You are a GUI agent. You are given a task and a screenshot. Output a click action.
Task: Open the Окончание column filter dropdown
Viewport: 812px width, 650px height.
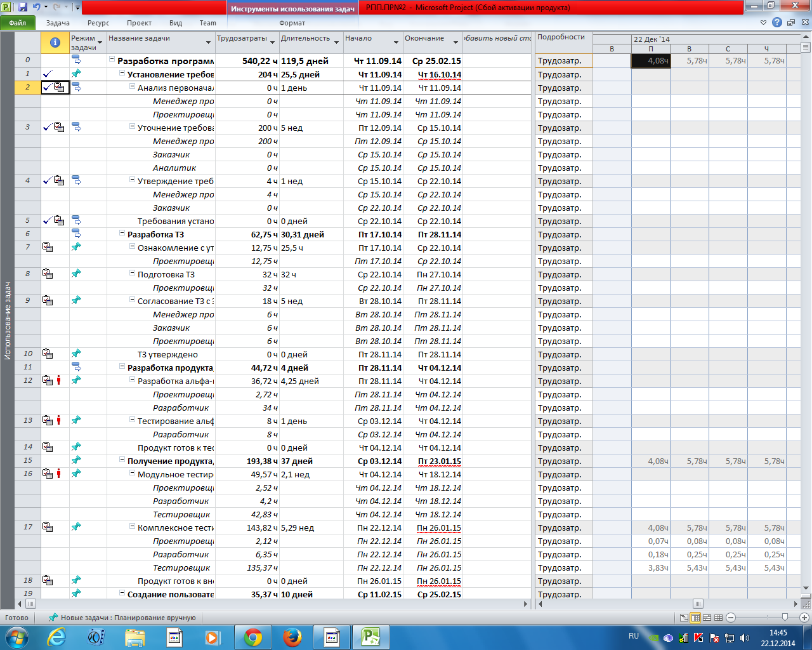point(455,43)
